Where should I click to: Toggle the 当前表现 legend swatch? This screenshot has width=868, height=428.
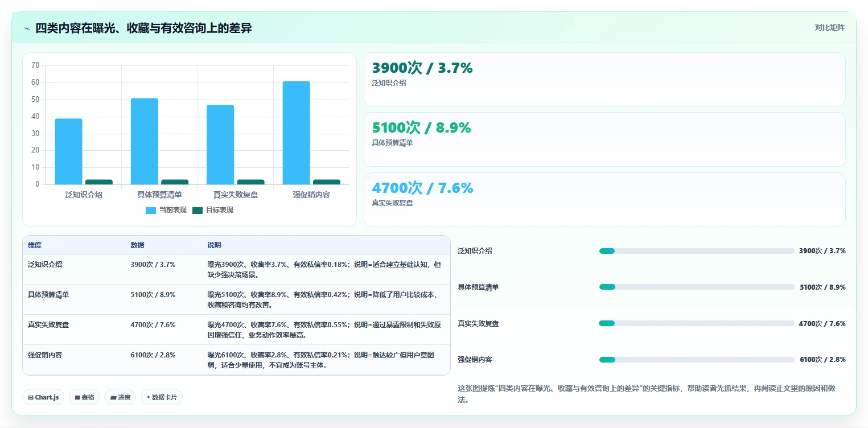151,210
